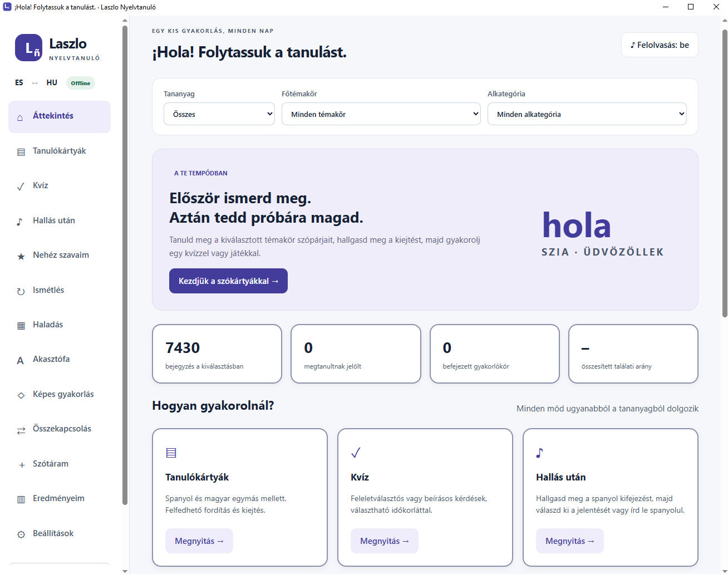
Task: Click the Hallás után music note sidebar icon
Action: tap(20, 221)
